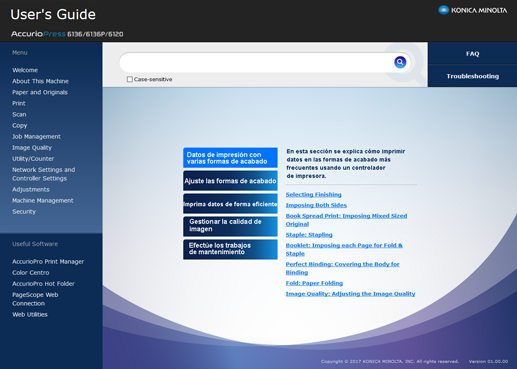
Task: Open AccurioPro Print Manager link
Action: [48, 262]
